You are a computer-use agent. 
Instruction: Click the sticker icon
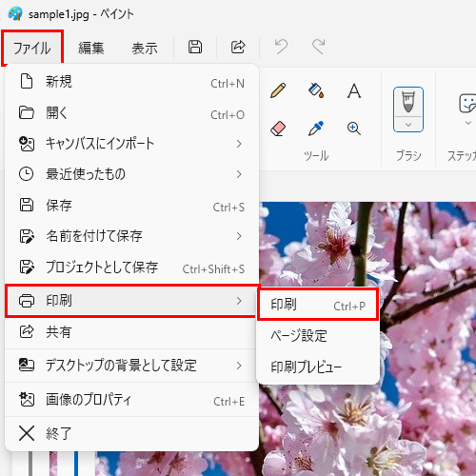click(x=468, y=103)
